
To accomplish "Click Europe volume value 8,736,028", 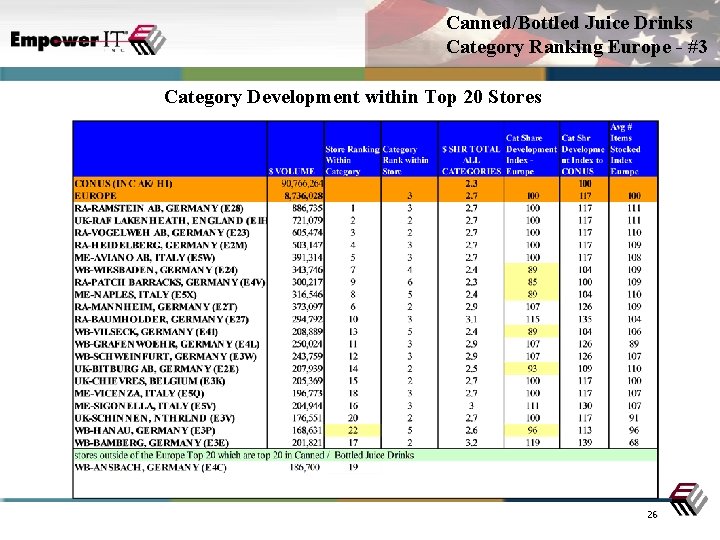I will click(x=304, y=196).
